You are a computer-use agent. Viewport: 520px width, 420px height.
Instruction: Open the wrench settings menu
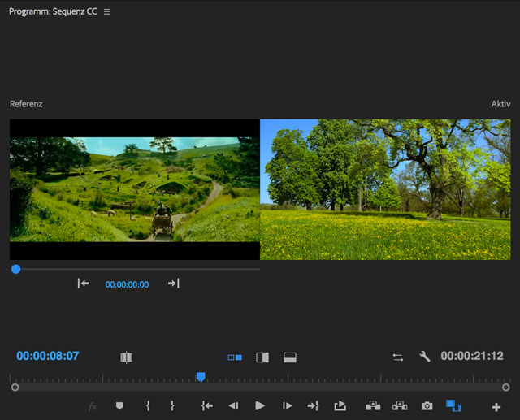(424, 356)
